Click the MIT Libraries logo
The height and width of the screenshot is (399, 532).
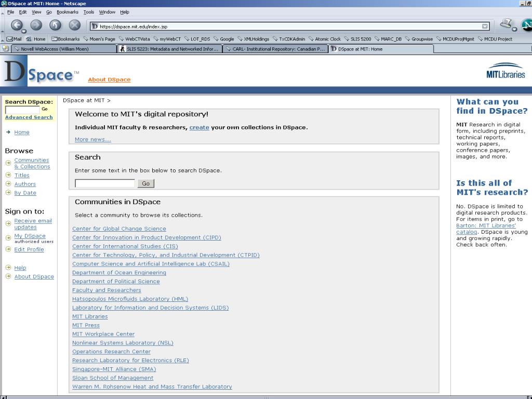pos(506,71)
